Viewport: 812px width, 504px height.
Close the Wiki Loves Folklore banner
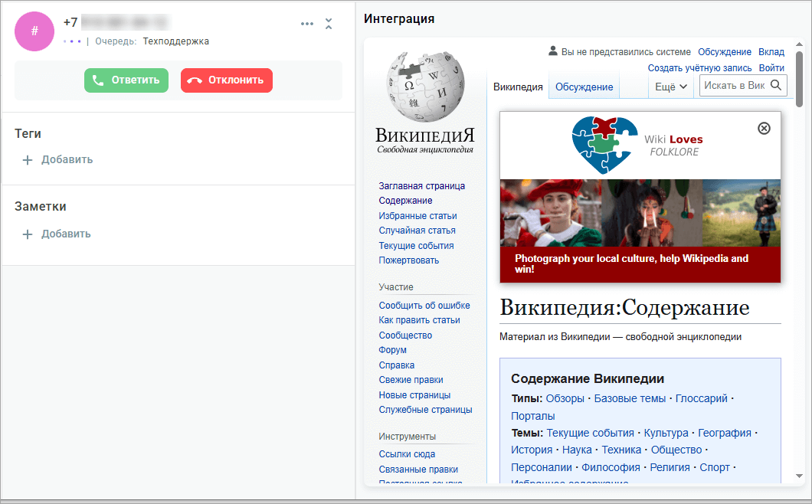point(764,129)
